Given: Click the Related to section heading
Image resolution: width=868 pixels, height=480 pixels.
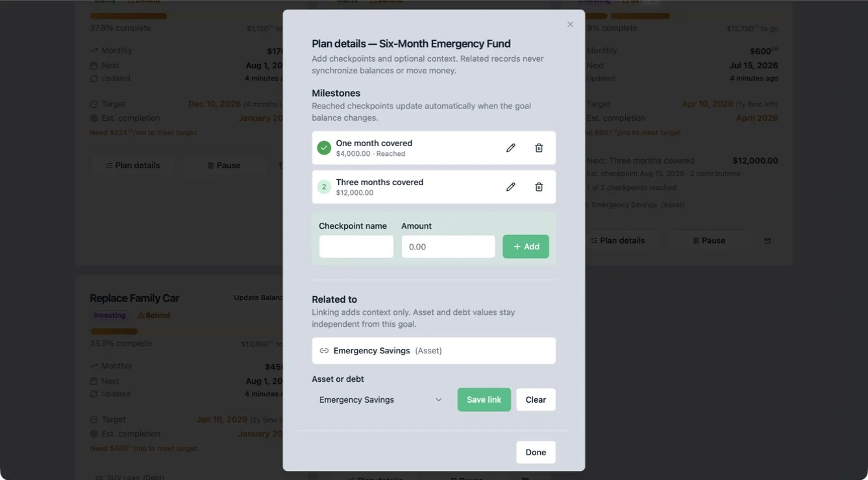Looking at the screenshot, I should pyautogui.click(x=334, y=299).
